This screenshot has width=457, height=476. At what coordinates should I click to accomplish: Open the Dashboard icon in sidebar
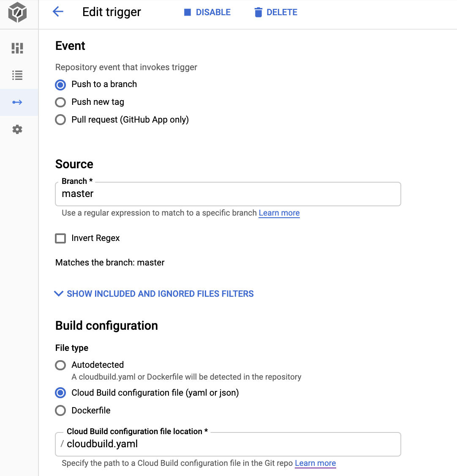pos(17,48)
